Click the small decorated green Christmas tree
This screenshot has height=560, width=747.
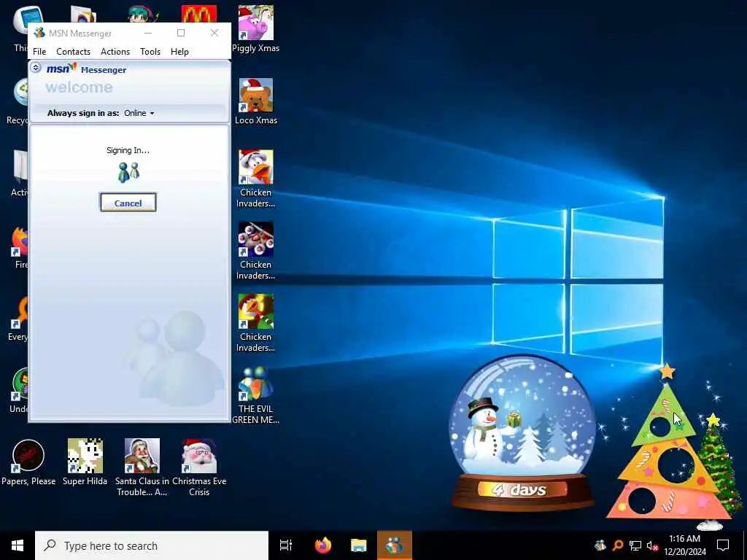[719, 464]
